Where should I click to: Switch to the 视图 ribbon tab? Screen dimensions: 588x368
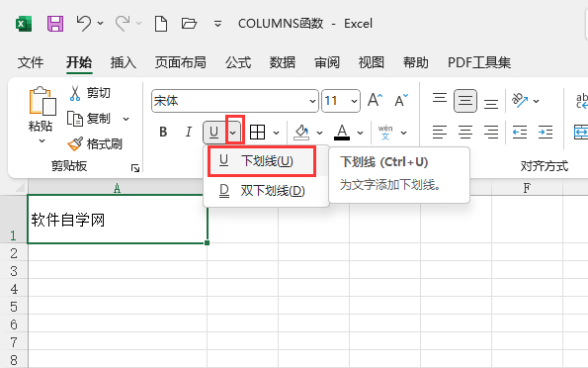372,62
